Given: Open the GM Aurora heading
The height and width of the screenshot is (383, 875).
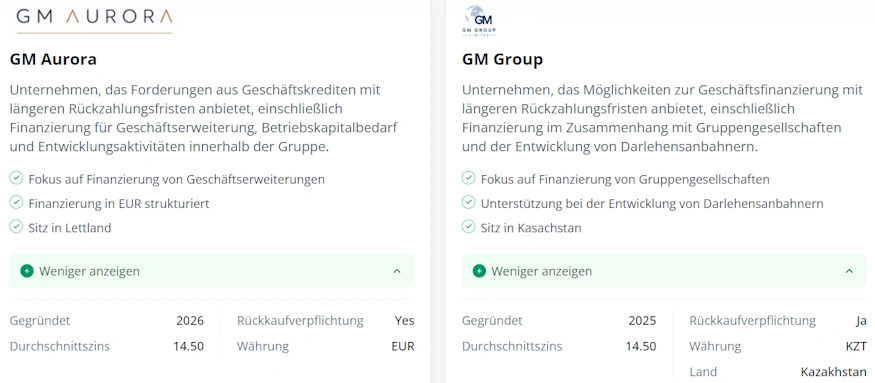Looking at the screenshot, I should coord(53,59).
